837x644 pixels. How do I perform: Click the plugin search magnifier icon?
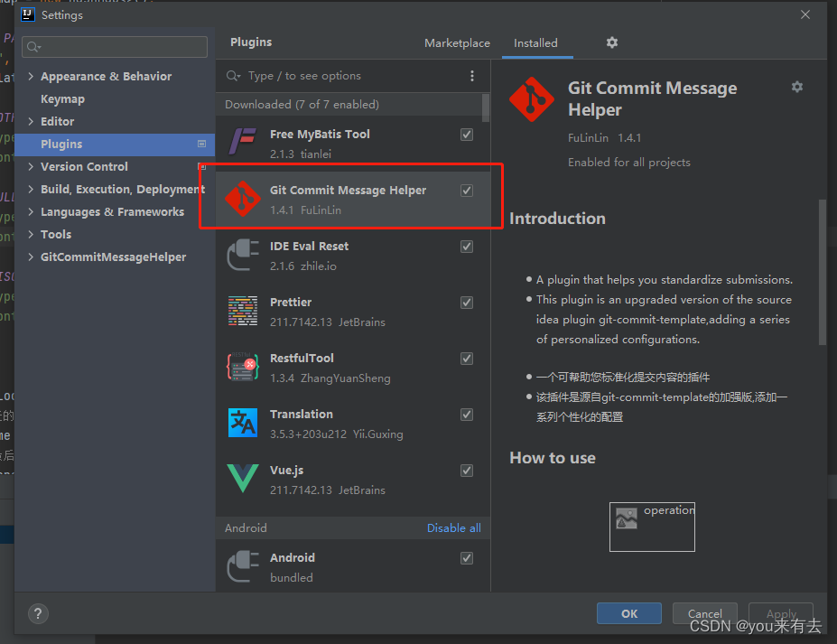(x=233, y=76)
